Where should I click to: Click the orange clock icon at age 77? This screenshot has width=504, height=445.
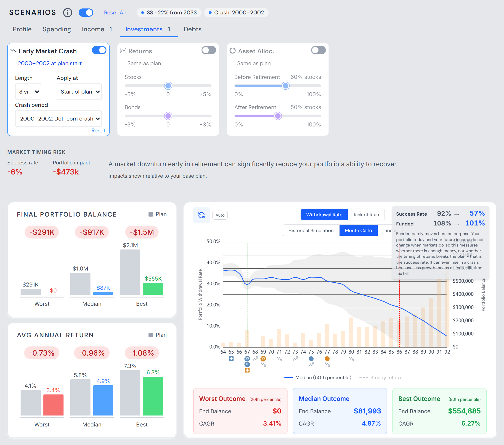327,358
